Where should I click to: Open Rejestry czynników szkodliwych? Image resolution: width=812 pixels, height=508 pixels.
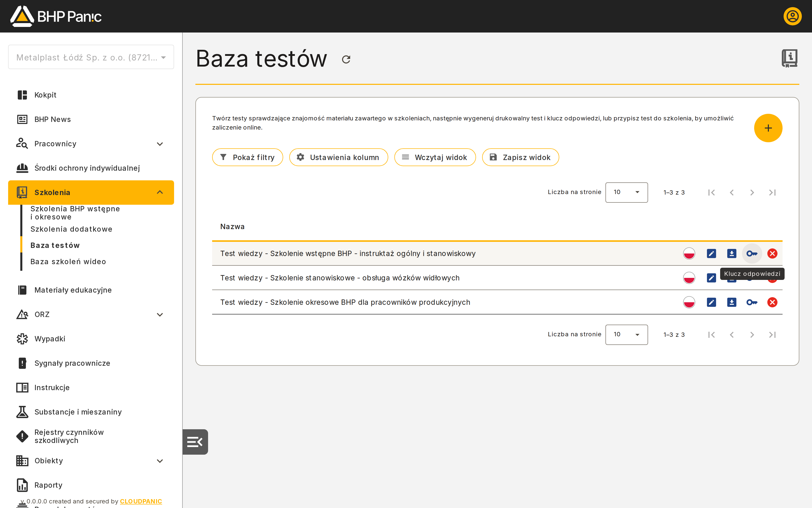[91, 436]
